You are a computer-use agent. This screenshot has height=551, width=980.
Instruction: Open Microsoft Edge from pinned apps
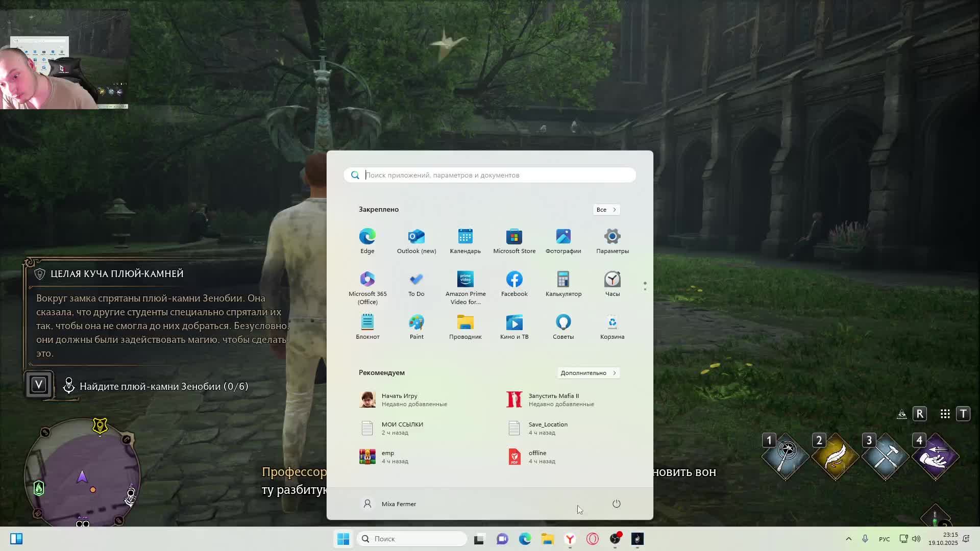(367, 241)
